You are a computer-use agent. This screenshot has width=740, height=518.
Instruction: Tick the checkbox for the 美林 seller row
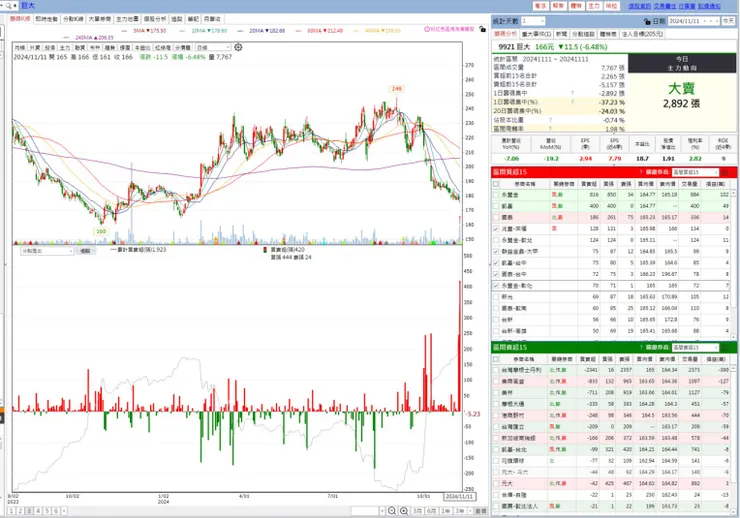[x=496, y=393]
